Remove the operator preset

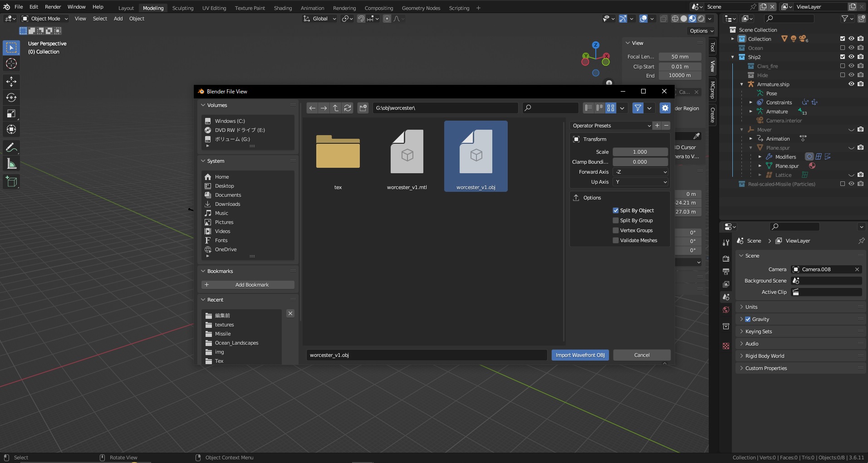click(x=666, y=126)
